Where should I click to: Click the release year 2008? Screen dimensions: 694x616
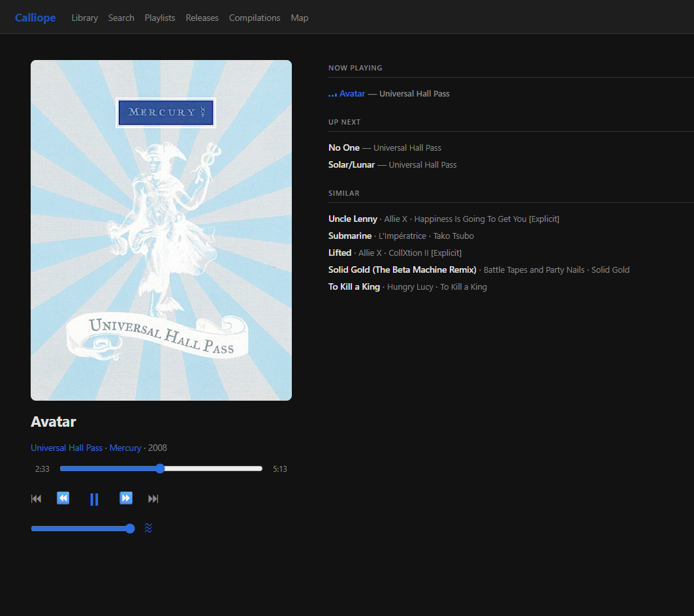pyautogui.click(x=157, y=448)
